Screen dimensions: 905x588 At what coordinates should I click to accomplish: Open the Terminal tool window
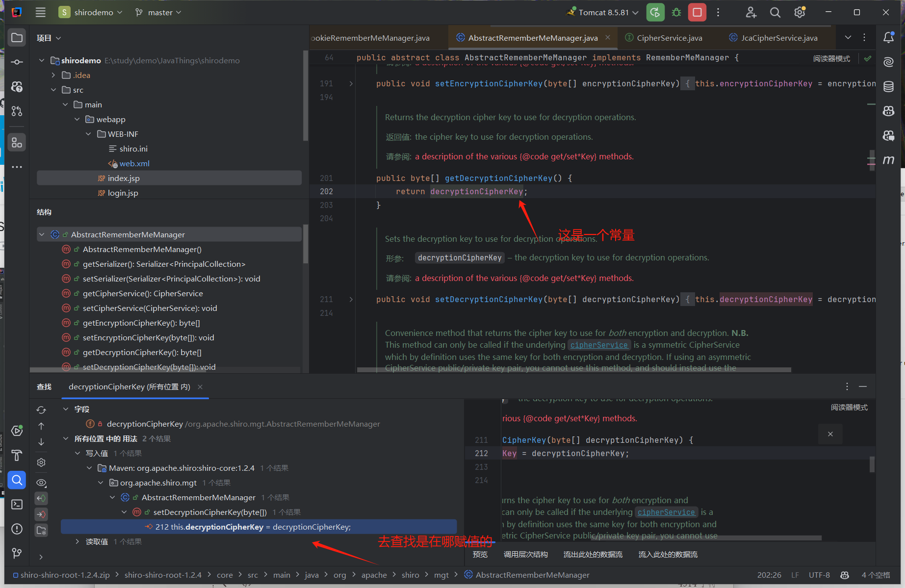(17, 504)
